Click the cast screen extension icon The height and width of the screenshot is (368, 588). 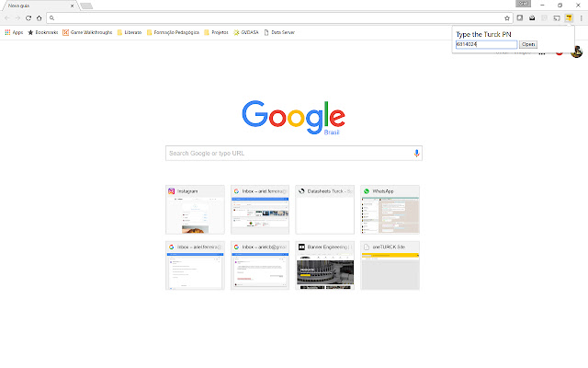557,18
